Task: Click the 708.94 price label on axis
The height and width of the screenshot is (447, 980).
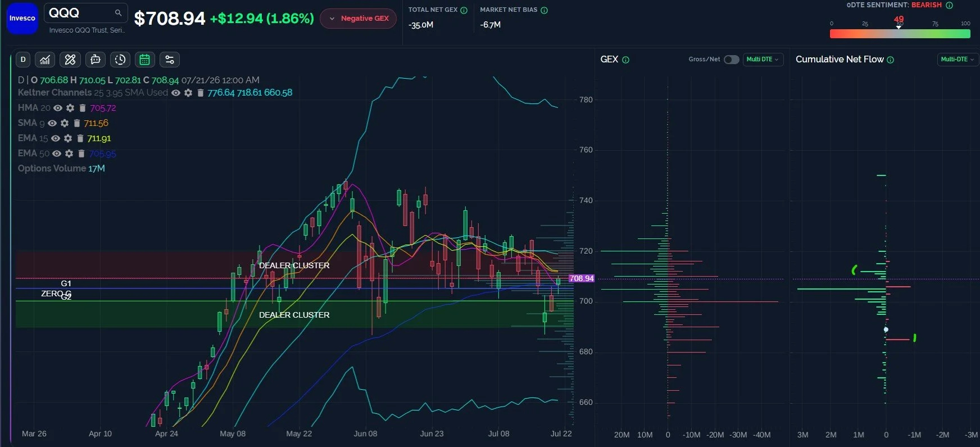Action: pos(582,278)
